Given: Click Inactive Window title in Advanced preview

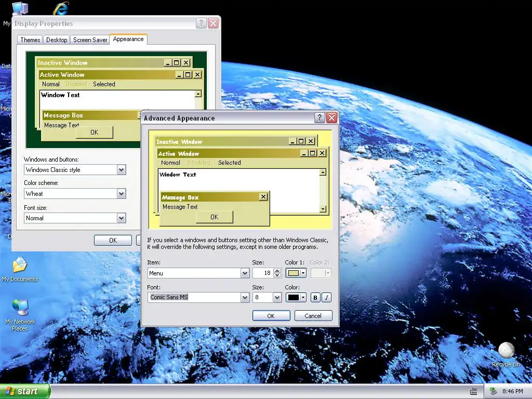Looking at the screenshot, I should (x=179, y=141).
